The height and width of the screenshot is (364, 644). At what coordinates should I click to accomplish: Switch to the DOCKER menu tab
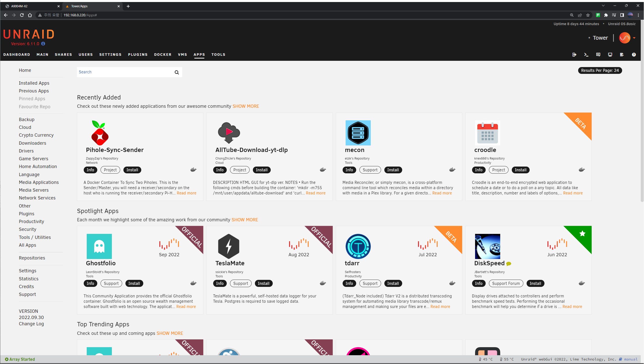pyautogui.click(x=163, y=55)
